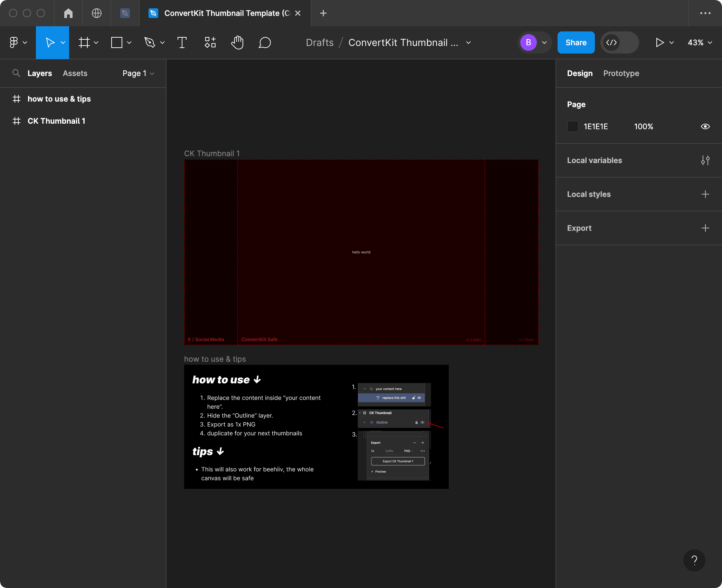Add an export setting
This screenshot has height=588, width=722.
705,228
